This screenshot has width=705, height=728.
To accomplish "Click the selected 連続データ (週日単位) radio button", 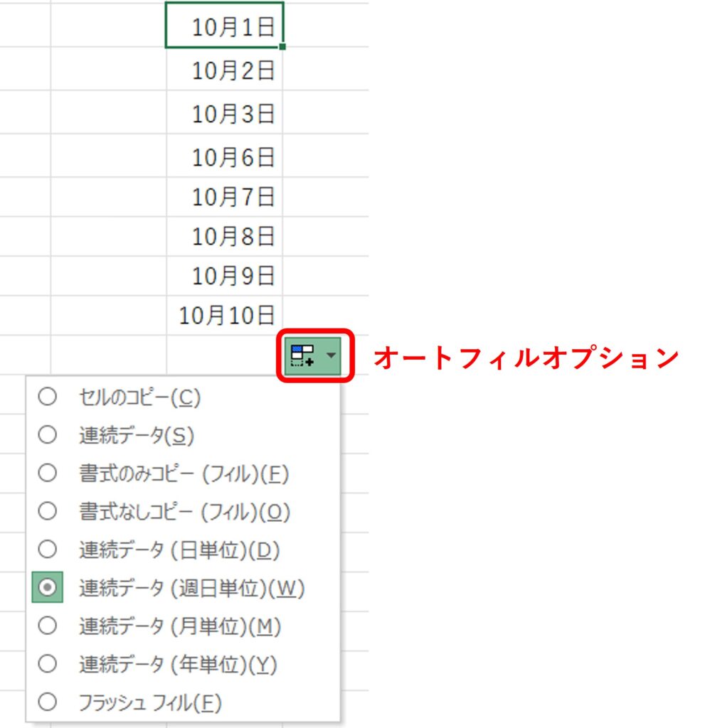I will tap(48, 588).
